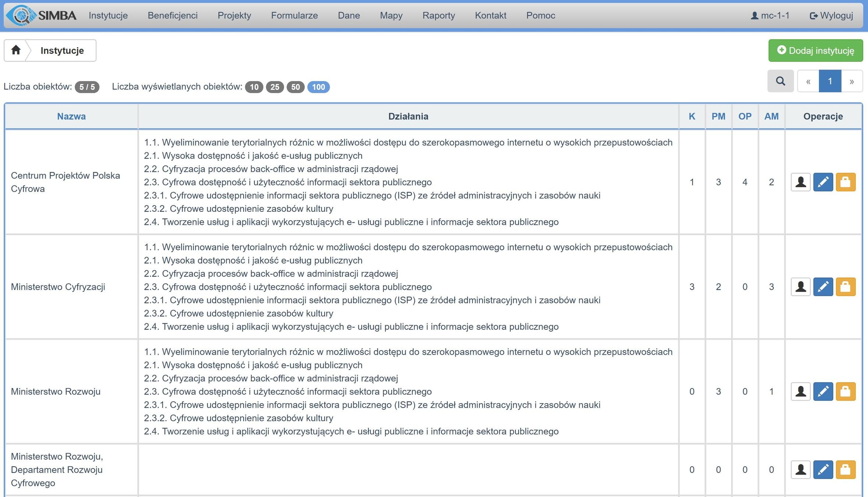Edit Ministerstwo Cyfryzacji with pencil icon
The image size is (868, 497).
click(823, 287)
